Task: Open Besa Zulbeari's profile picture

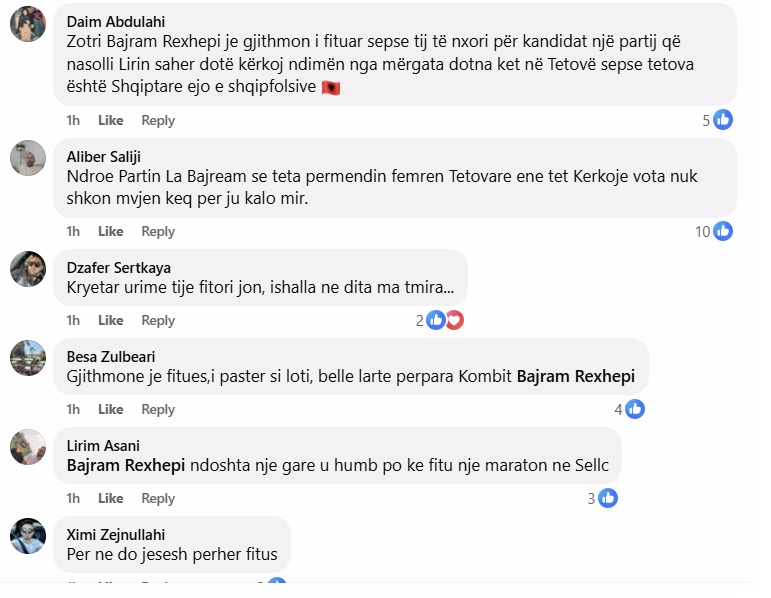Action: tap(28, 358)
